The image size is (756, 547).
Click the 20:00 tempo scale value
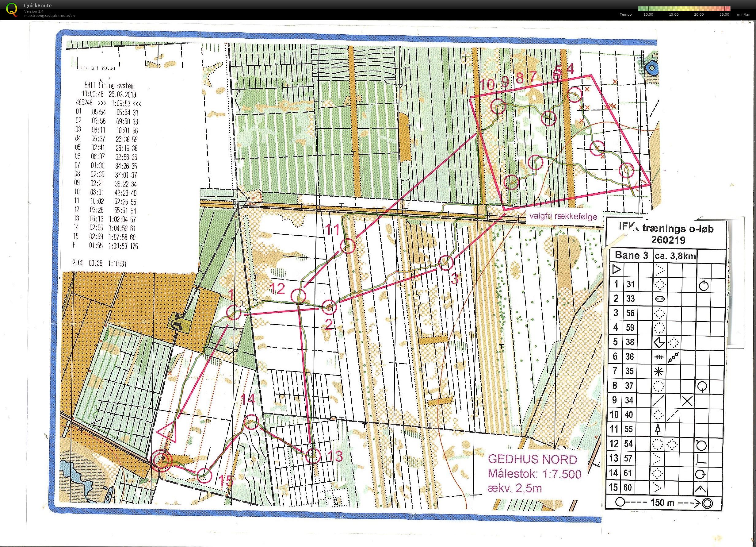(699, 15)
